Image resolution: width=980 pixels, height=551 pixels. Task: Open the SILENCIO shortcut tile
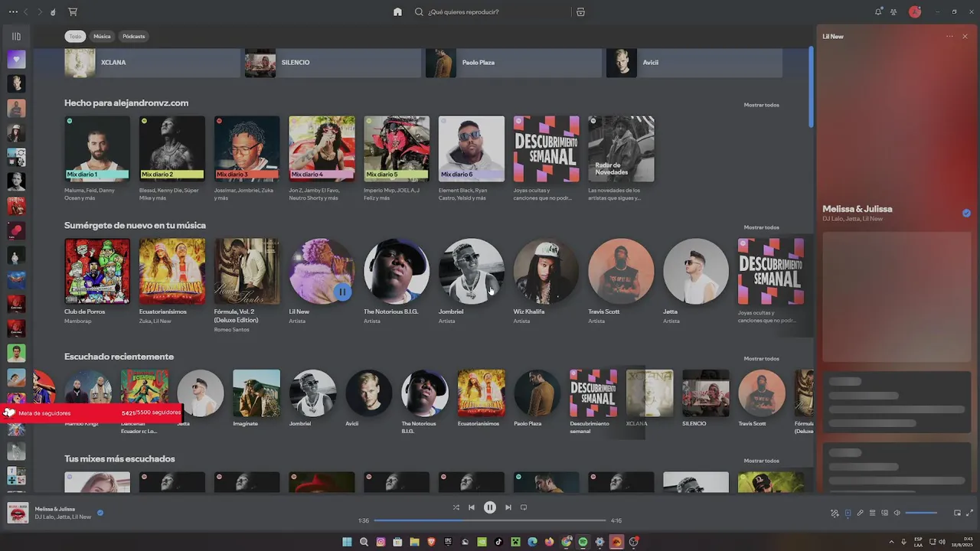coord(333,62)
